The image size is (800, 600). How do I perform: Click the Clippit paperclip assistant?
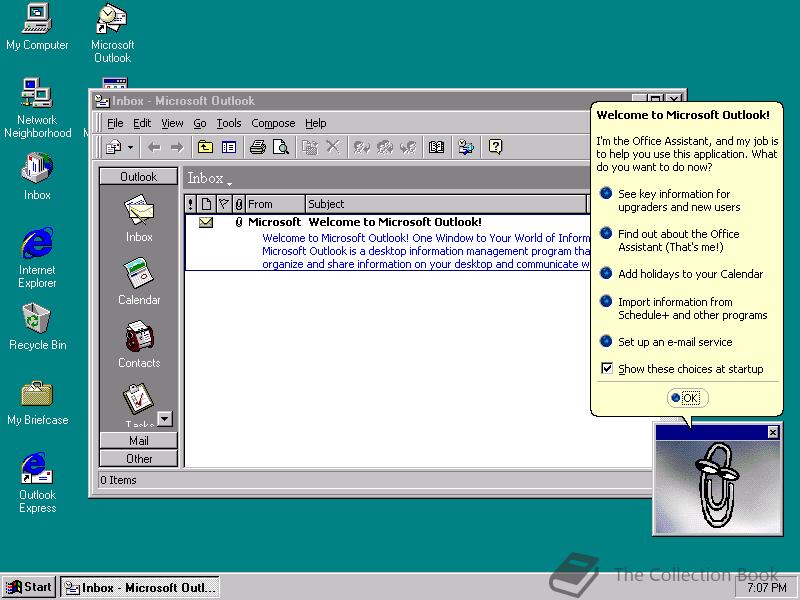(x=717, y=486)
